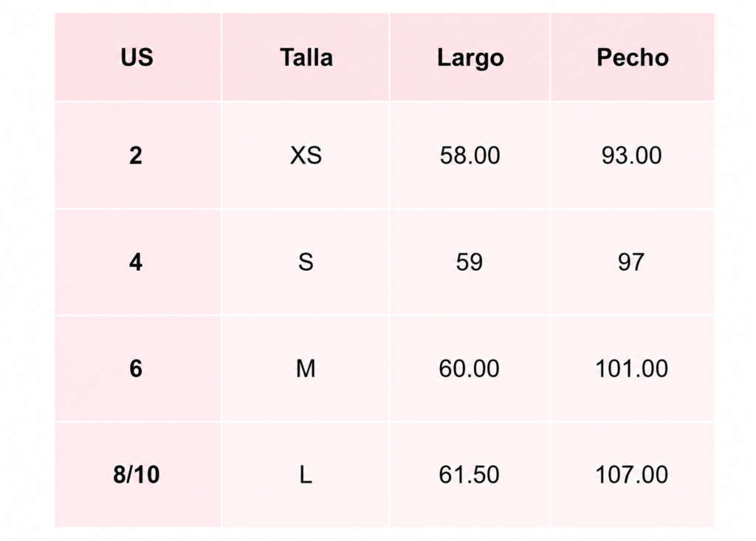This screenshot has height=541, width=756.
Task: Select the XS talla cell
Action: click(306, 155)
